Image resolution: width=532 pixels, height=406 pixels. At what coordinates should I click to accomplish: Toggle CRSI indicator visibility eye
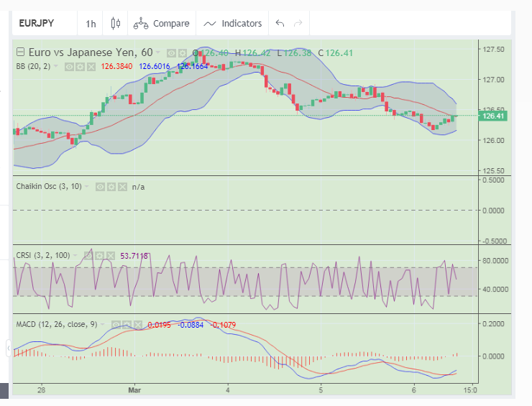[89, 255]
